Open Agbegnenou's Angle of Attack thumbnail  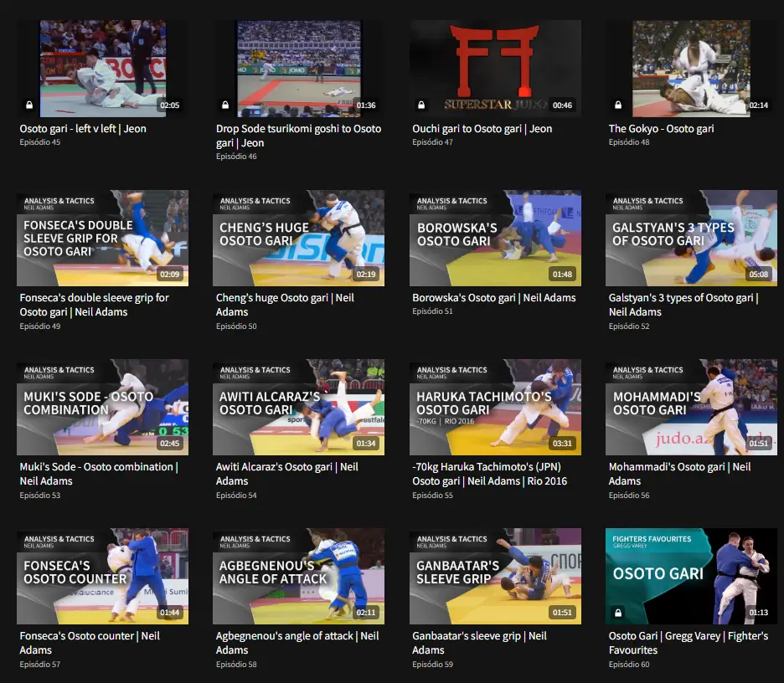click(x=298, y=576)
